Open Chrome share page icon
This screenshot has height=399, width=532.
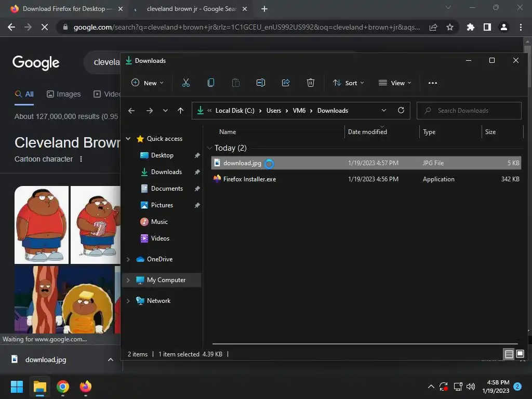point(433,27)
